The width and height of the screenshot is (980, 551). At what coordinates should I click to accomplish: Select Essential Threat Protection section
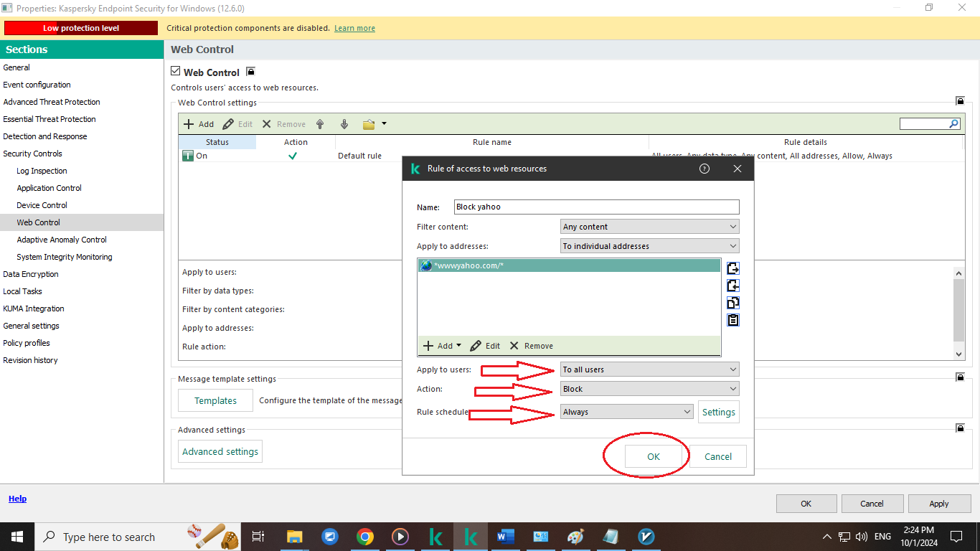[x=50, y=119]
